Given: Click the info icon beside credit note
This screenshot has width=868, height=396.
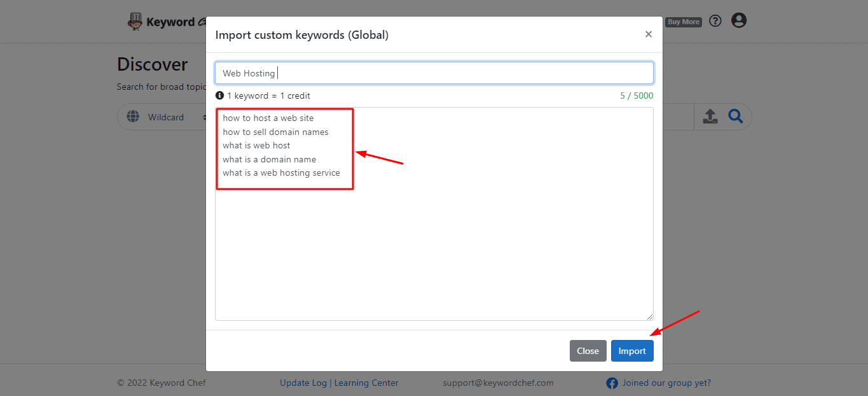Looking at the screenshot, I should click(219, 95).
